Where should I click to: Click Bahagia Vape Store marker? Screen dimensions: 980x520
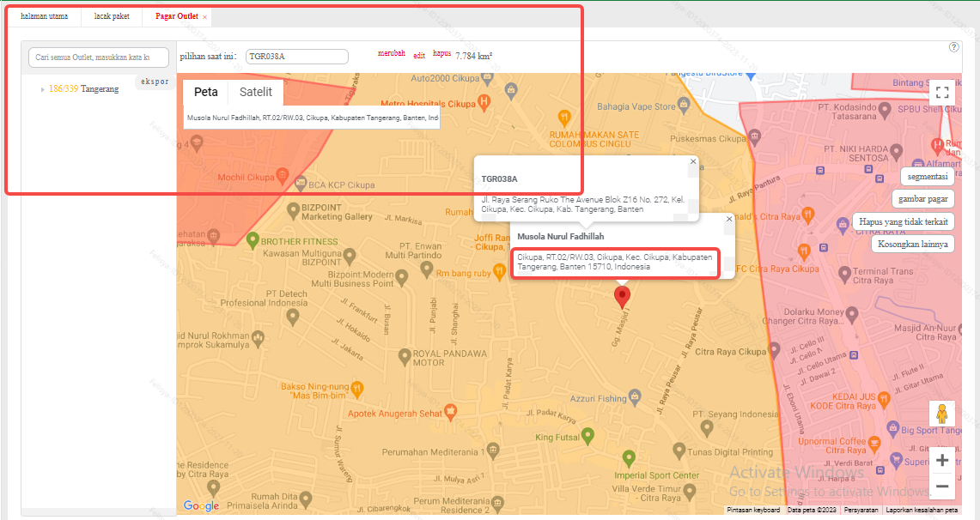pos(683,106)
